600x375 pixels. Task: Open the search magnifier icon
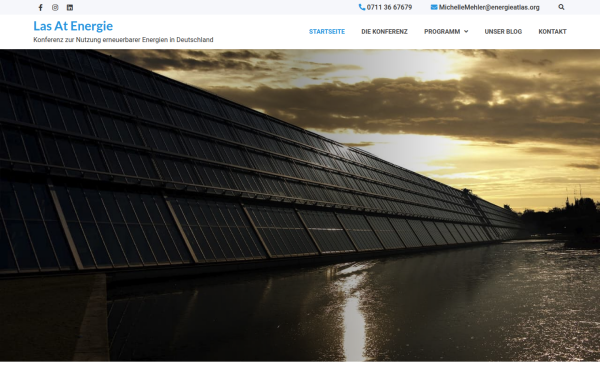561,7
